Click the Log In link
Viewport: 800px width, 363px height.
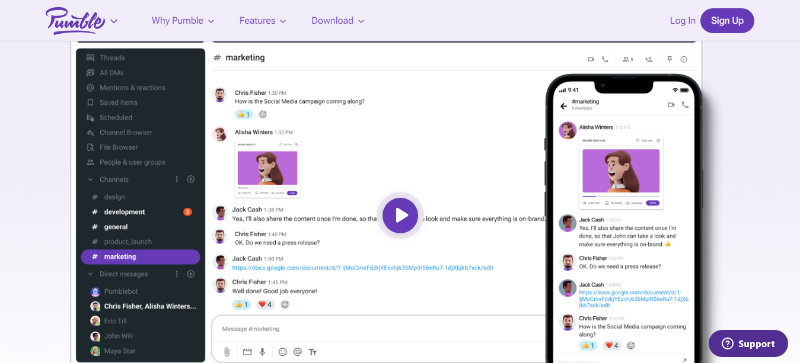pos(683,21)
